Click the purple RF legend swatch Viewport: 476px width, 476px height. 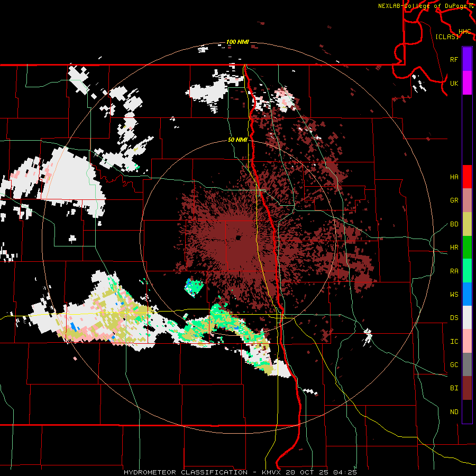467,59
